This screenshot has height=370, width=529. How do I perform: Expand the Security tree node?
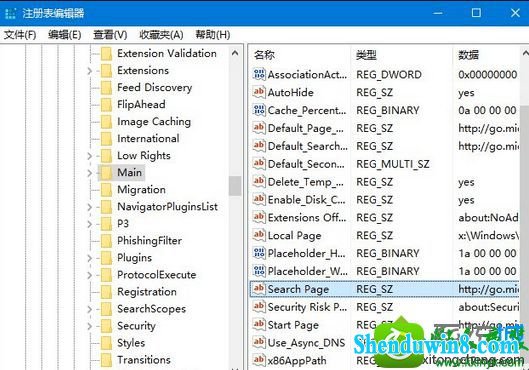pyautogui.click(x=89, y=326)
